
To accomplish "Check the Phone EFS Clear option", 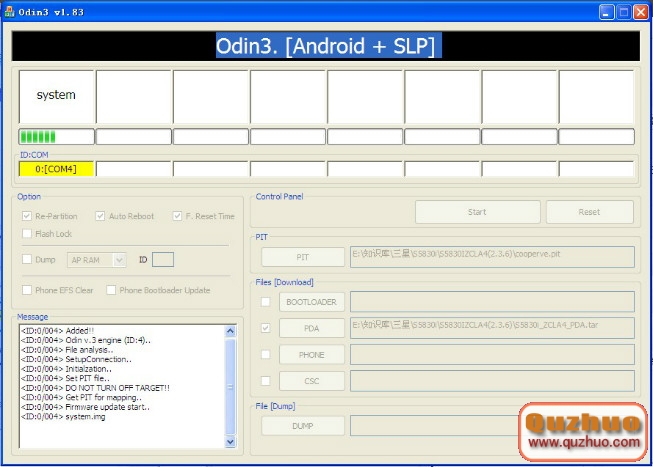I will 27,290.
